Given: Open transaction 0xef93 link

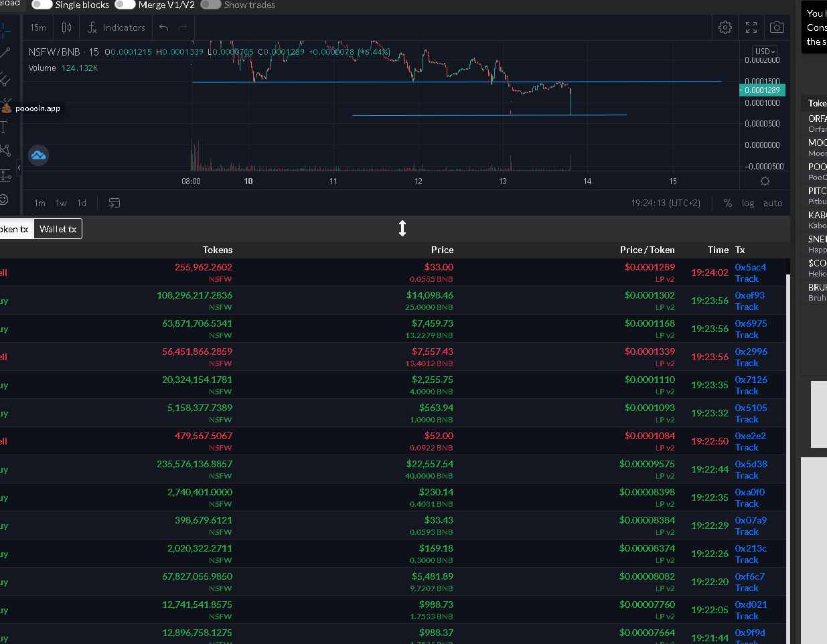Looking at the screenshot, I should click(749, 295).
